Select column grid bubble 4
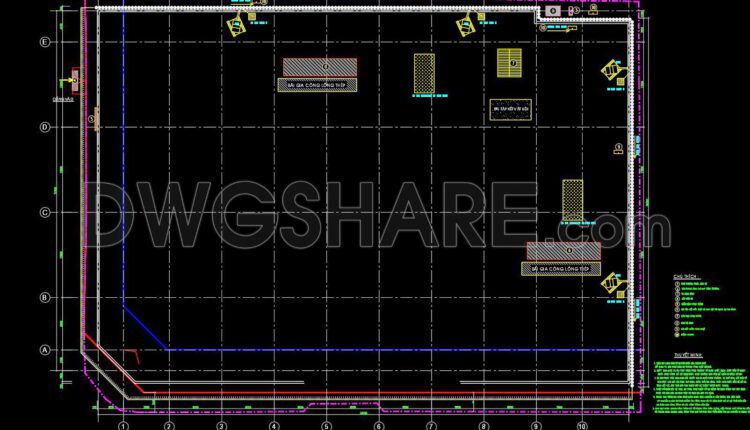 point(274,426)
